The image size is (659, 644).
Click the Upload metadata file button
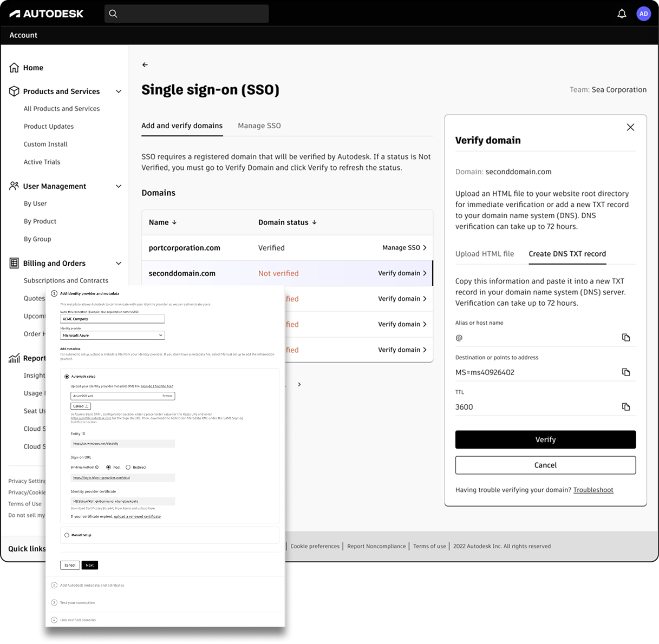click(81, 406)
